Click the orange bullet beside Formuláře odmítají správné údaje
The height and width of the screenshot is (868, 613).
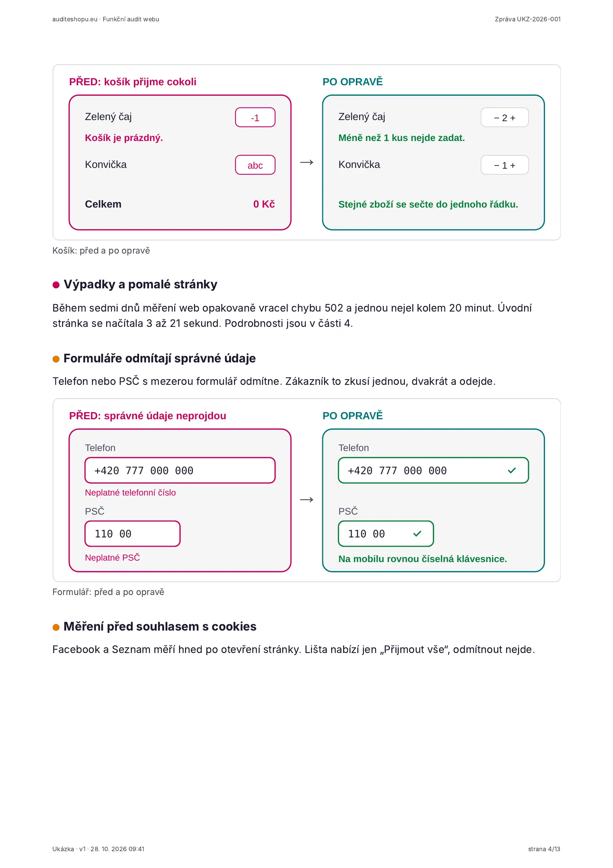[x=56, y=359]
